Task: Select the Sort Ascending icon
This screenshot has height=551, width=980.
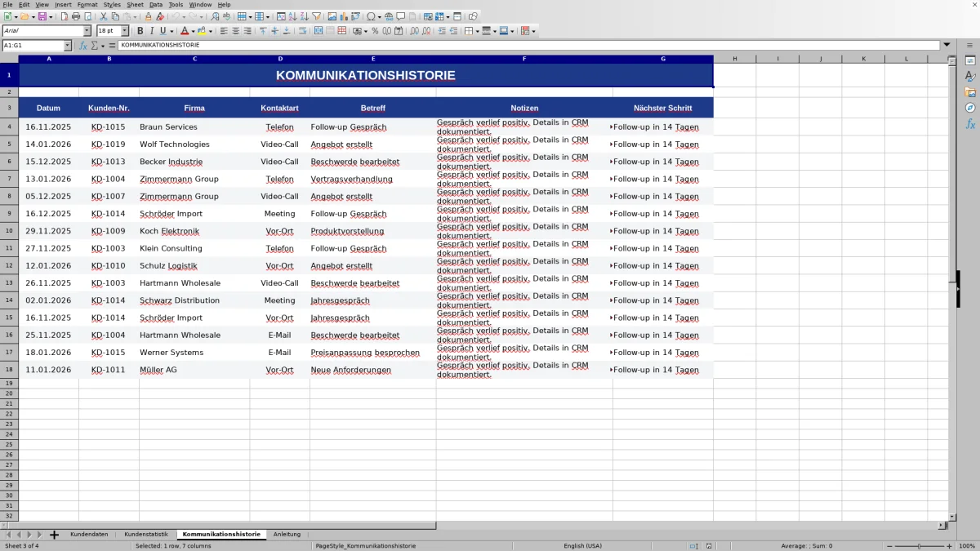Action: click(292, 16)
